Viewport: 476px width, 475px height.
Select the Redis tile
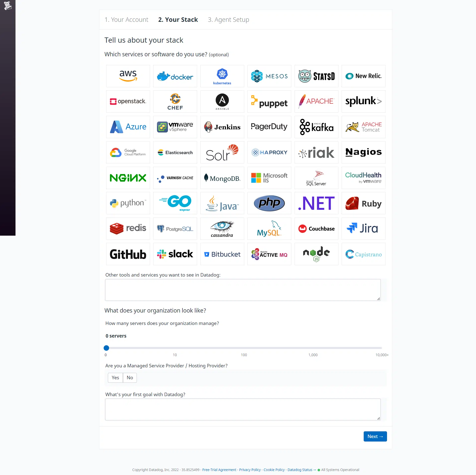pos(128,229)
